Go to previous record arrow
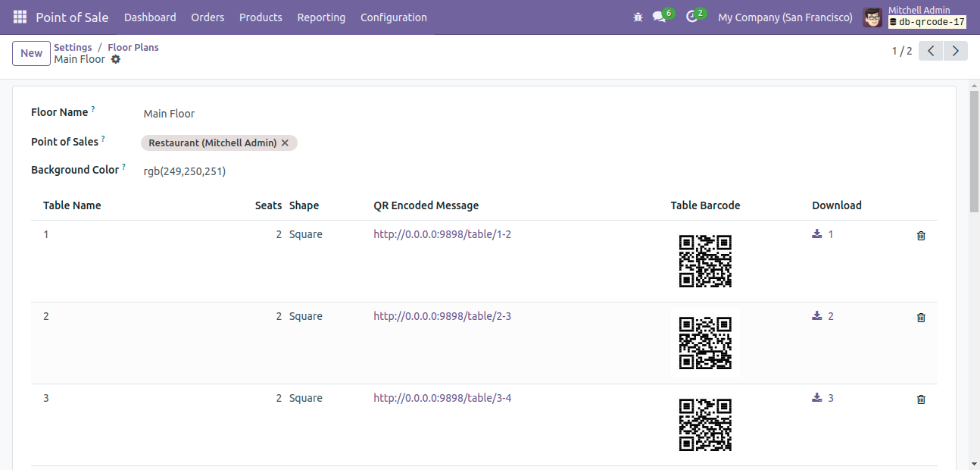Viewport: 980px width, 470px height. [x=931, y=51]
